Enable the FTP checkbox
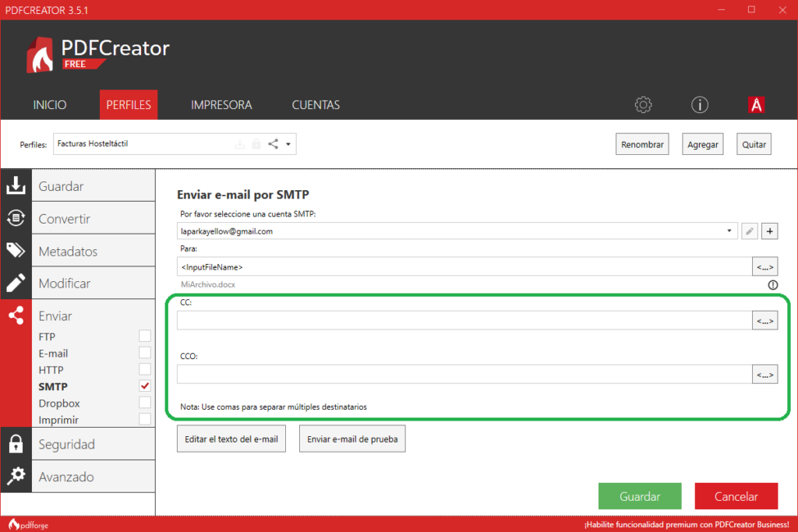The height and width of the screenshot is (532, 798). pos(144,336)
